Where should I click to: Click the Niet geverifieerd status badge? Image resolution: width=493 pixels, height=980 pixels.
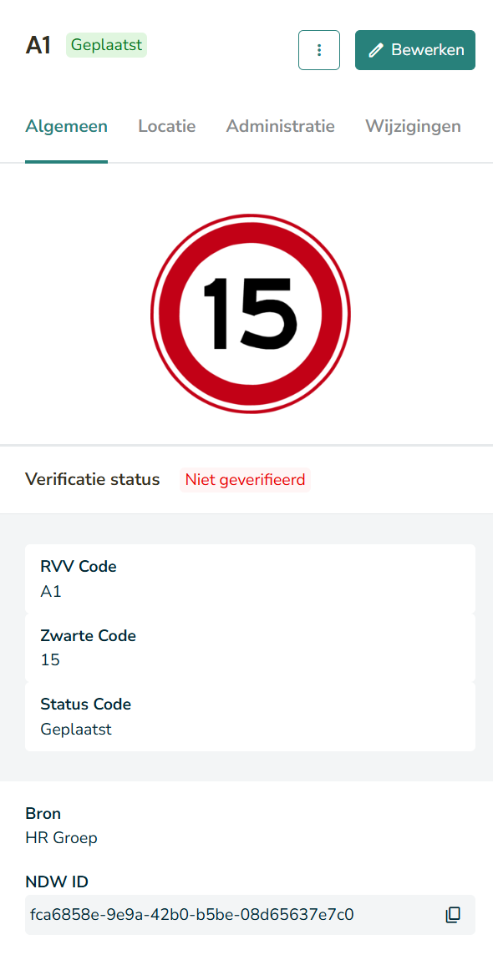(246, 480)
